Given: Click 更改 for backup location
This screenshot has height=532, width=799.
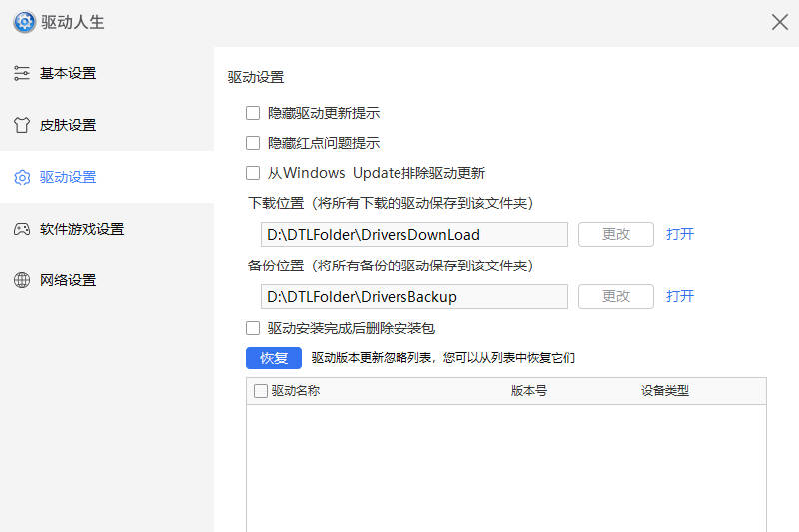Looking at the screenshot, I should 616,296.
